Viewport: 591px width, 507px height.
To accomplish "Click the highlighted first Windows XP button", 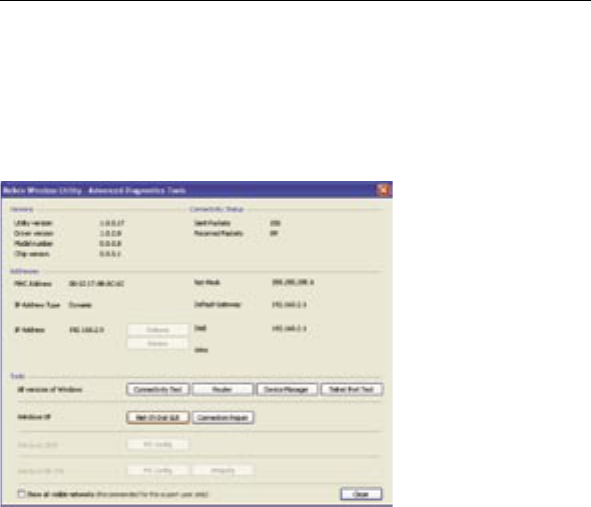I will (x=158, y=417).
